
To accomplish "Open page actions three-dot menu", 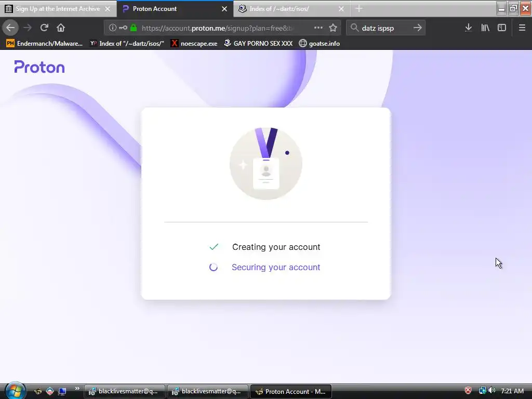I will (x=318, y=28).
